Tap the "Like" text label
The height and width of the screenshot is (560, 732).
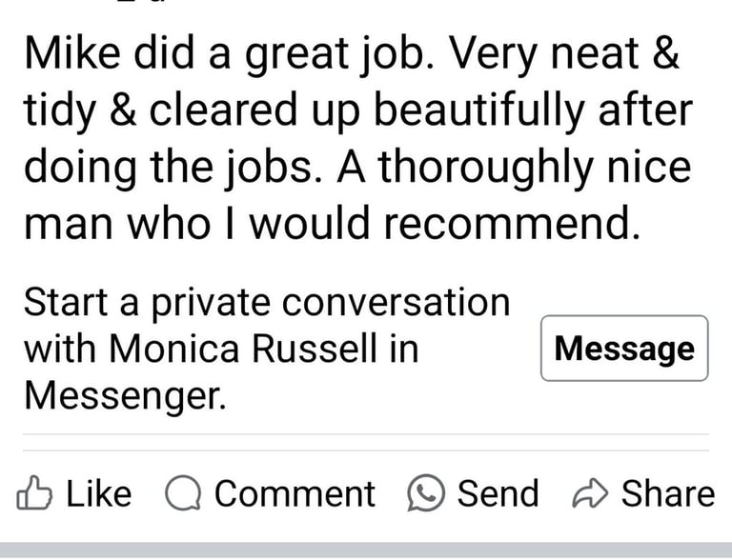98,493
